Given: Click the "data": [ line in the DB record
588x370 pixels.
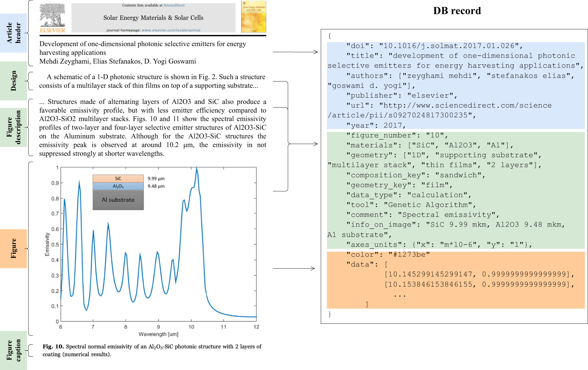Looking at the screenshot, I should click(x=367, y=265).
